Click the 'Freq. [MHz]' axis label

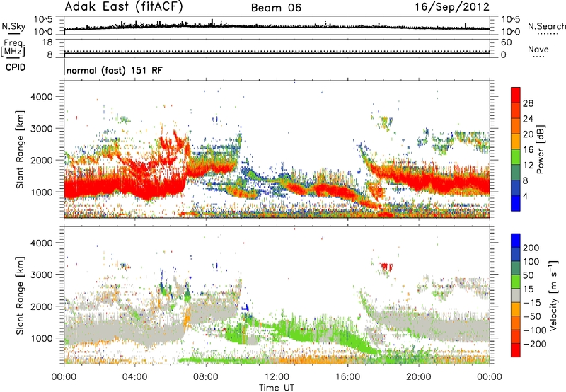(x=13, y=48)
